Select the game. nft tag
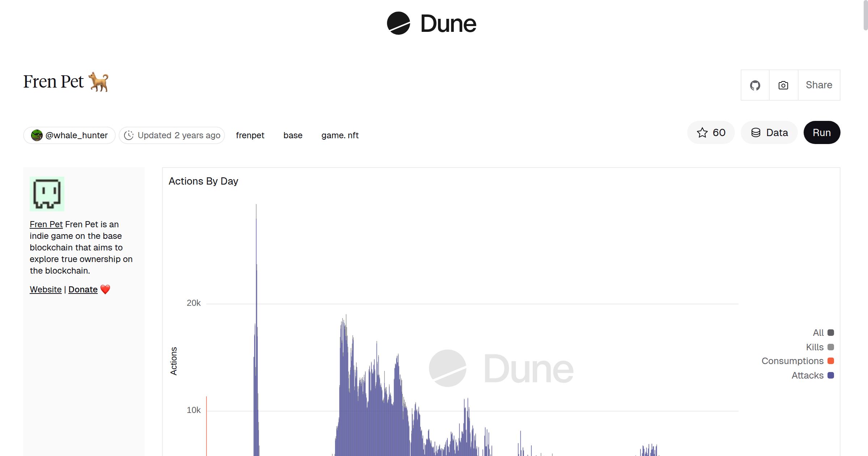868x456 pixels. [x=340, y=135]
